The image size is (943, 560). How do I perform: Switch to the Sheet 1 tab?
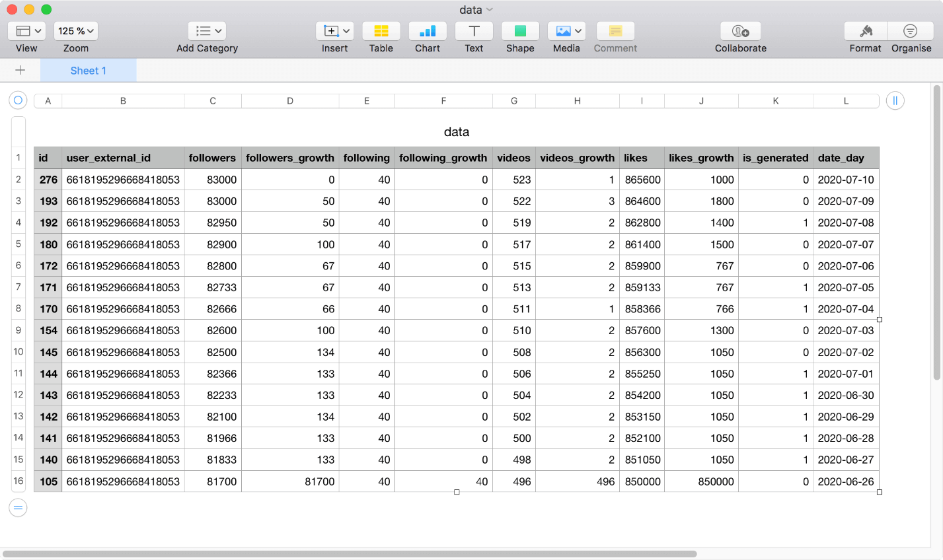(89, 71)
